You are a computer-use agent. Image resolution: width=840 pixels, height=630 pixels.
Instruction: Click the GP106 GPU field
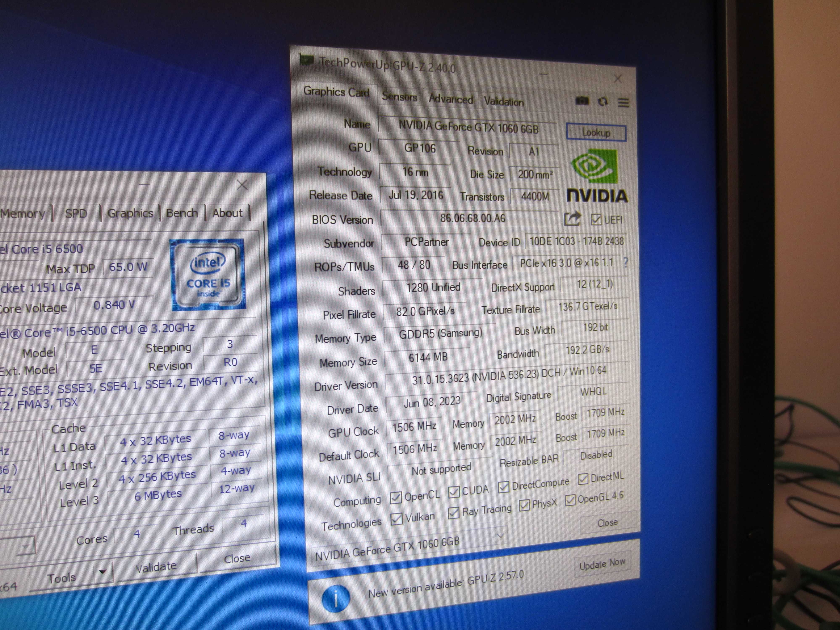coord(419,148)
